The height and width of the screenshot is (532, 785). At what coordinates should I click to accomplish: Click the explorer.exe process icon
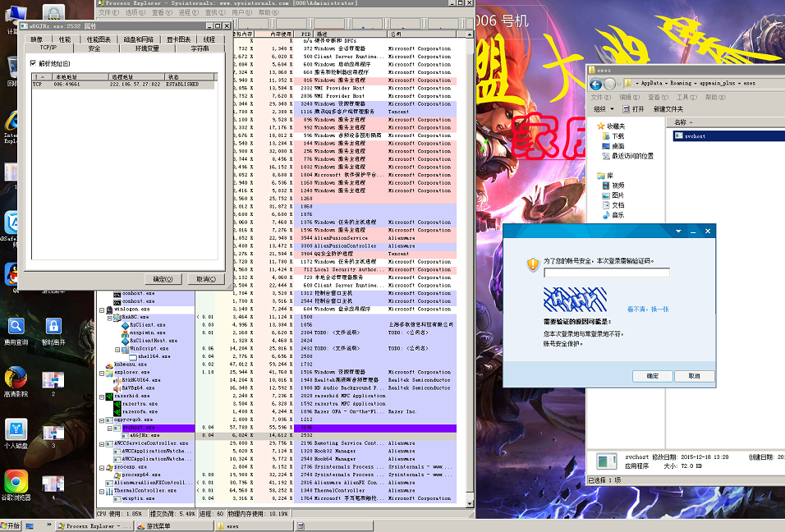coord(110,373)
